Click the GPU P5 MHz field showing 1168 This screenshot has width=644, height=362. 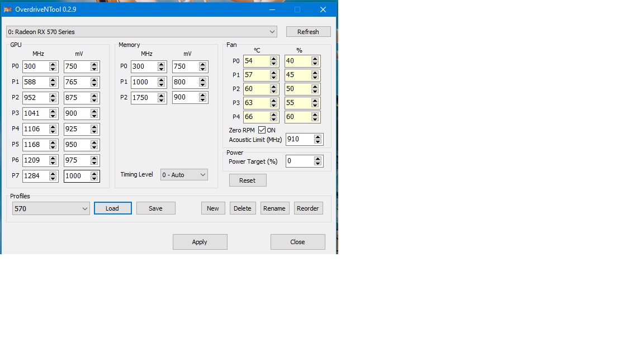click(x=36, y=145)
